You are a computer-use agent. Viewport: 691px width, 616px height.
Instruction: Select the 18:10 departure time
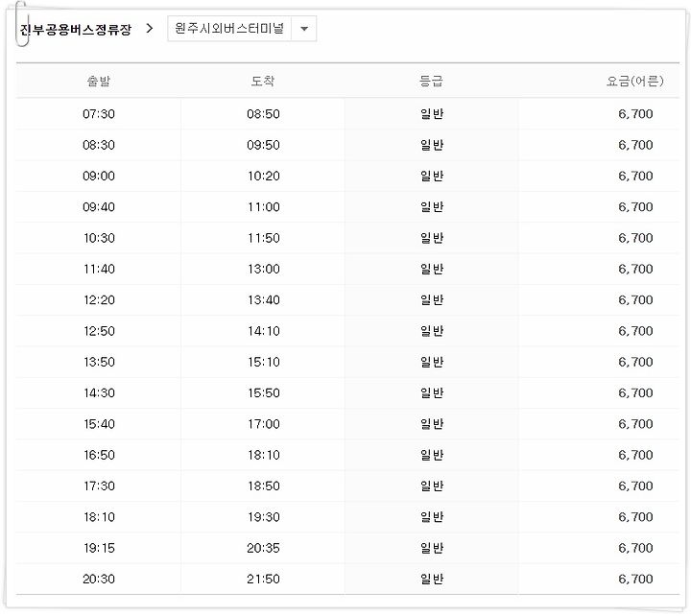(99, 517)
